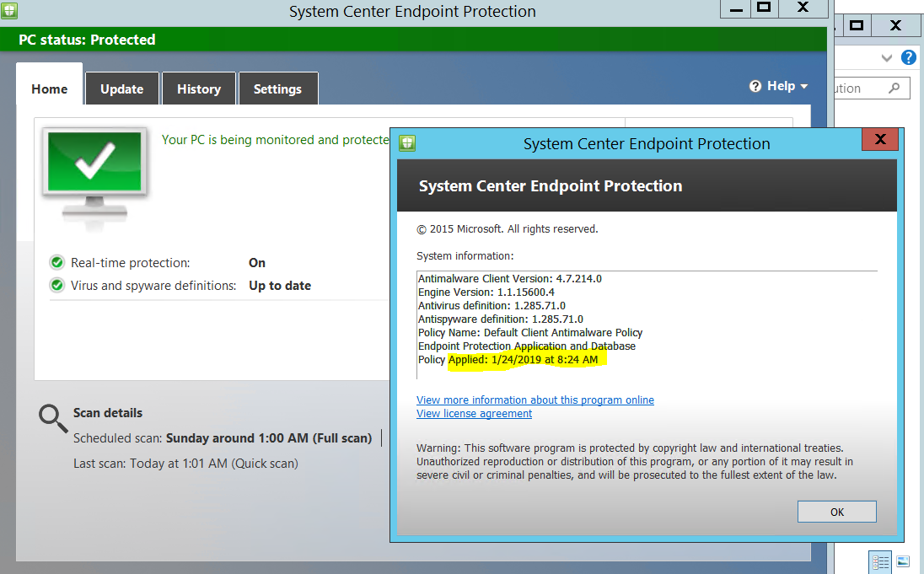Close the Endpoint Protection main window
Viewport: 924px width, 574px height.
[x=803, y=8]
